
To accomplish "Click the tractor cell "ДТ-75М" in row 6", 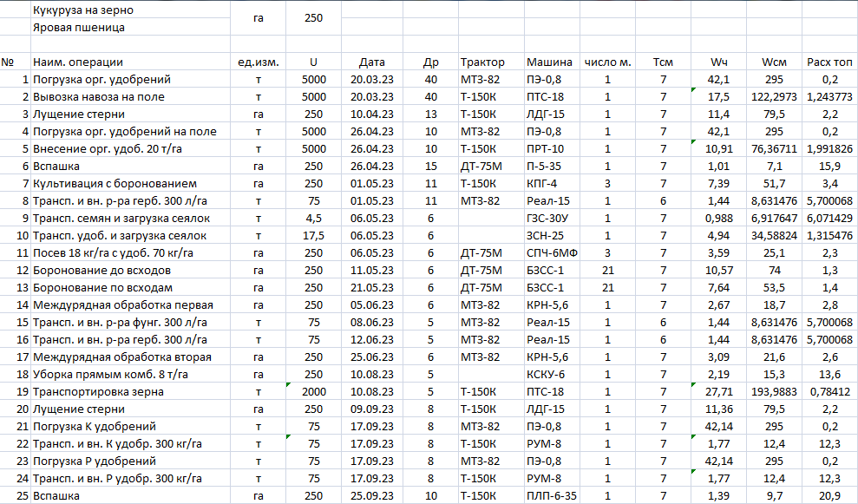I will pyautogui.click(x=491, y=167).
